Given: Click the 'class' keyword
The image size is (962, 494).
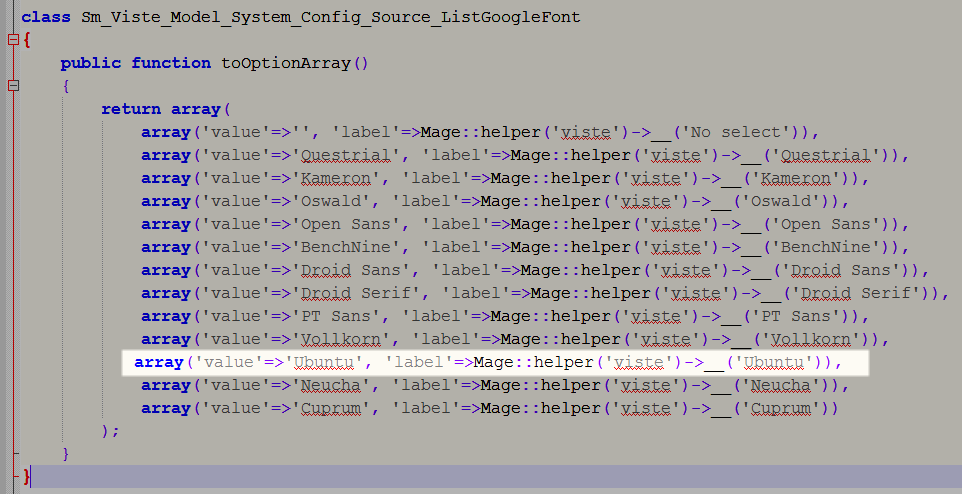Looking at the screenshot, I should (46, 17).
